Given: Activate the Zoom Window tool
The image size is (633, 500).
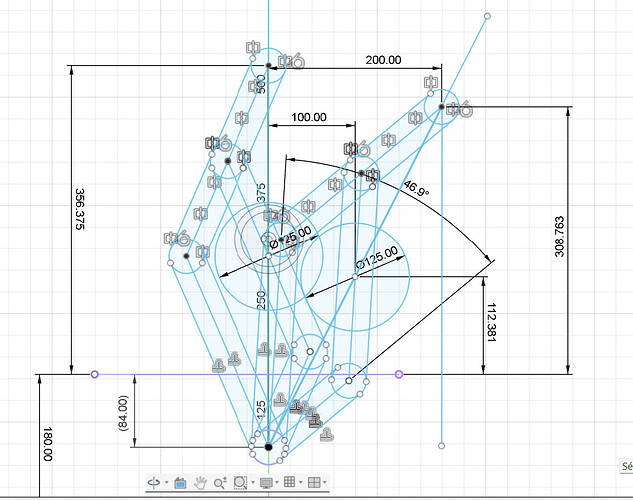Looking at the screenshot, I should (240, 482).
